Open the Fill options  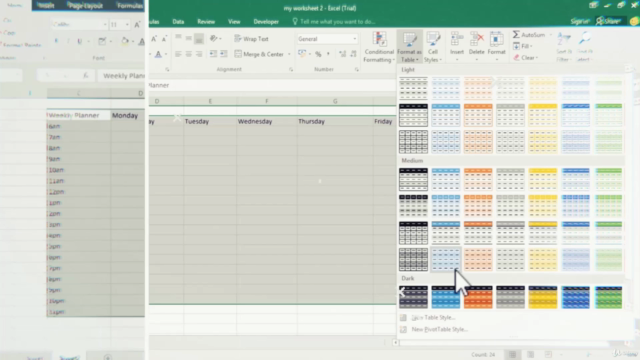(x=523, y=46)
